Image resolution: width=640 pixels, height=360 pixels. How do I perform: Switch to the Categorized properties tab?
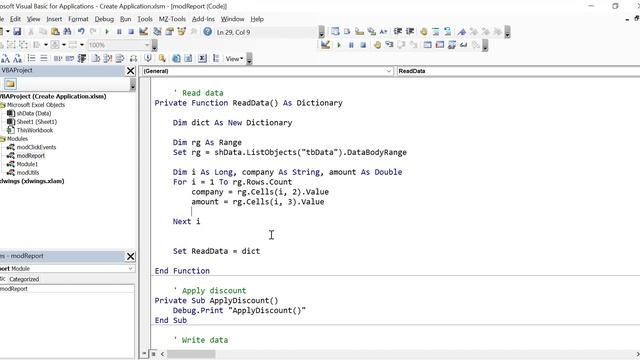pyautogui.click(x=24, y=279)
